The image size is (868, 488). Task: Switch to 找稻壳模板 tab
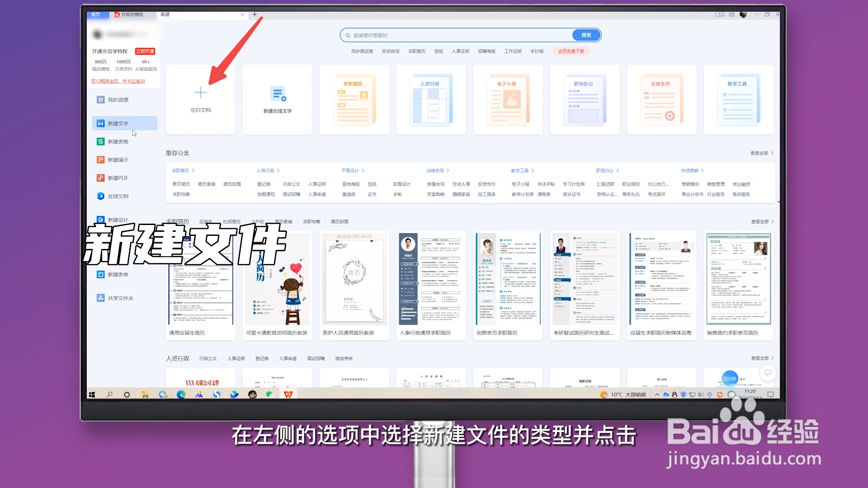(132, 14)
